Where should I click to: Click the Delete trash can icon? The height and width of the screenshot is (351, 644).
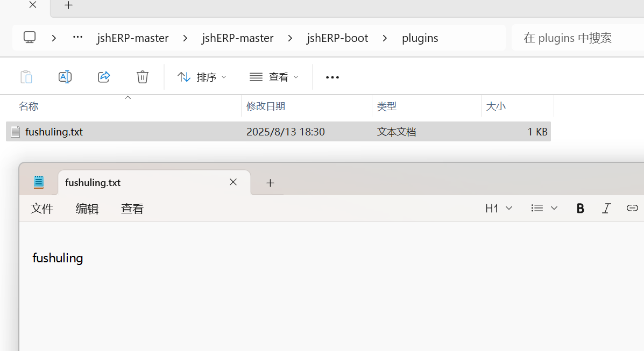tap(143, 77)
